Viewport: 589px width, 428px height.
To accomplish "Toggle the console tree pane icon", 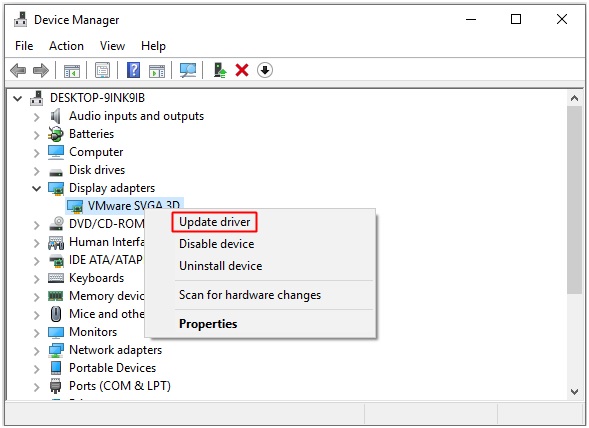I will click(72, 70).
